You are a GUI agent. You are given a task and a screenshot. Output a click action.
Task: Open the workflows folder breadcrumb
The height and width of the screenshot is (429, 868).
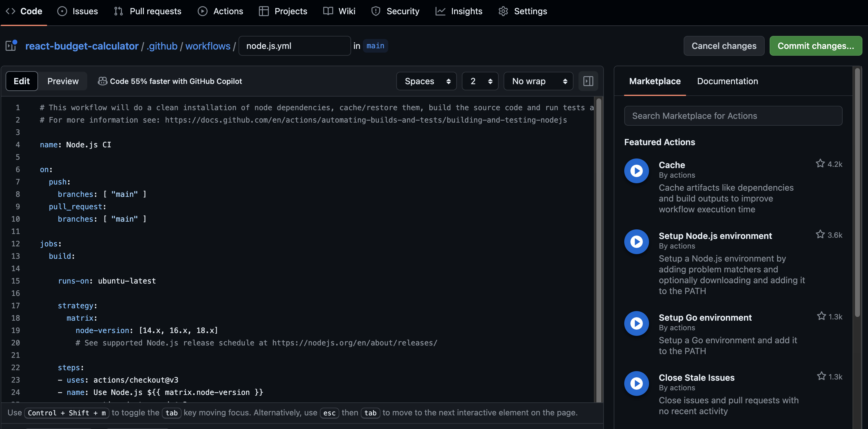coord(208,46)
